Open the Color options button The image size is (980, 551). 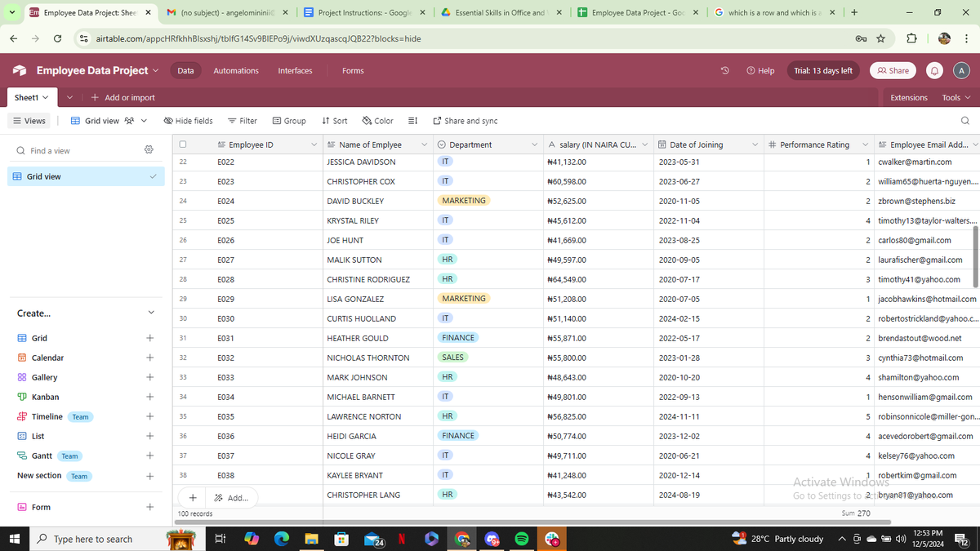tap(377, 121)
